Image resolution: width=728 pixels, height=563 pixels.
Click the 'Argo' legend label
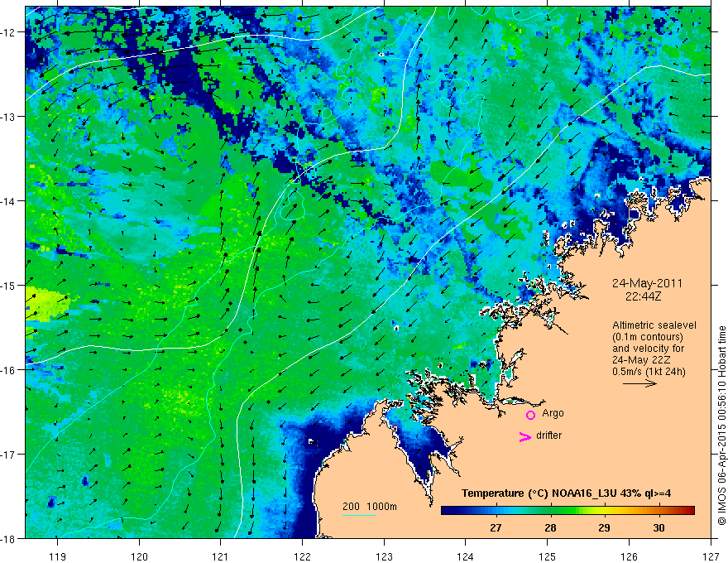coord(553,413)
